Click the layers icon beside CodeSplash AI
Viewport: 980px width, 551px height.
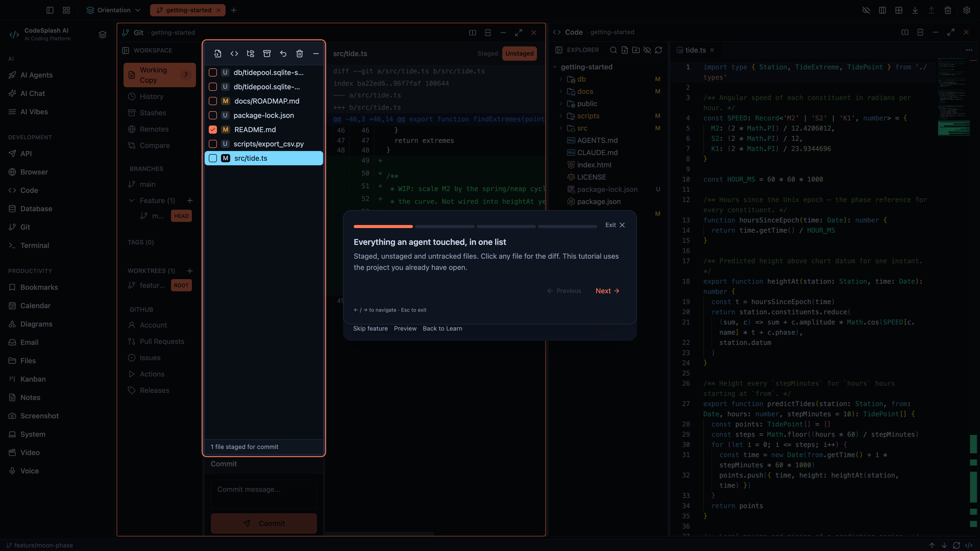102,35
